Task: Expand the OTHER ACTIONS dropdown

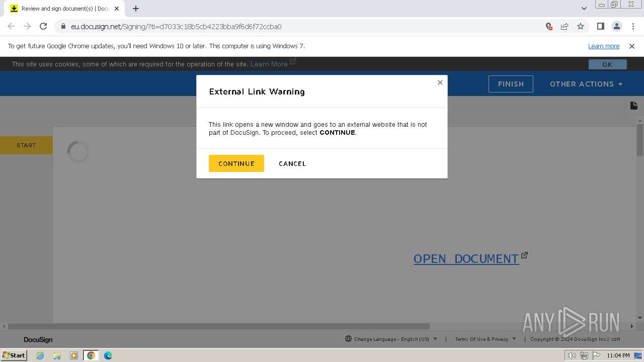Action: click(x=586, y=84)
